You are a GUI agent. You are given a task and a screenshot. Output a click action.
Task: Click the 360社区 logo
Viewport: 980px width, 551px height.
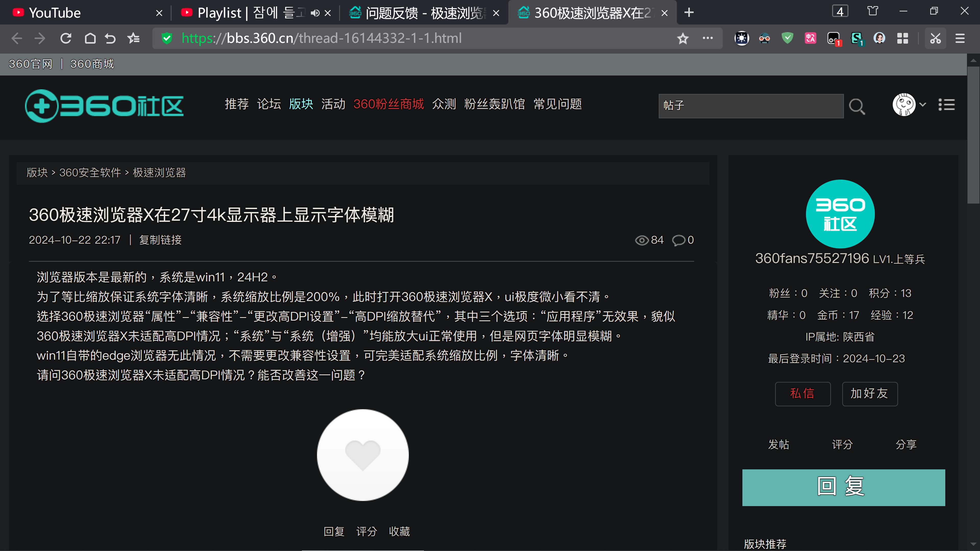pyautogui.click(x=104, y=106)
